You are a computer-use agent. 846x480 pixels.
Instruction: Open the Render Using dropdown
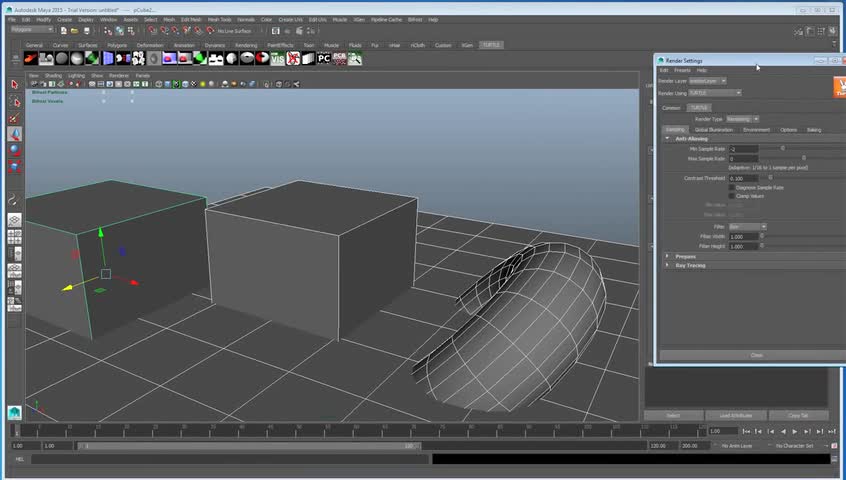point(714,93)
